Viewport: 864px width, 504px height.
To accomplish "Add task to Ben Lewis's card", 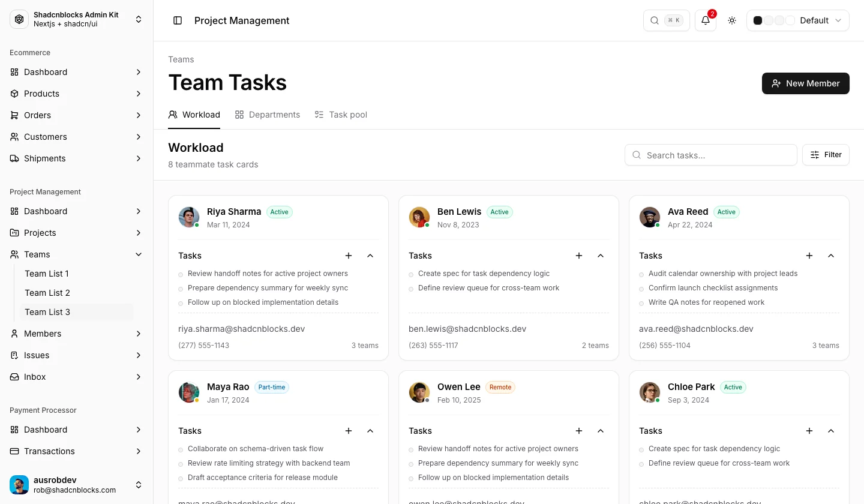I will 579,256.
